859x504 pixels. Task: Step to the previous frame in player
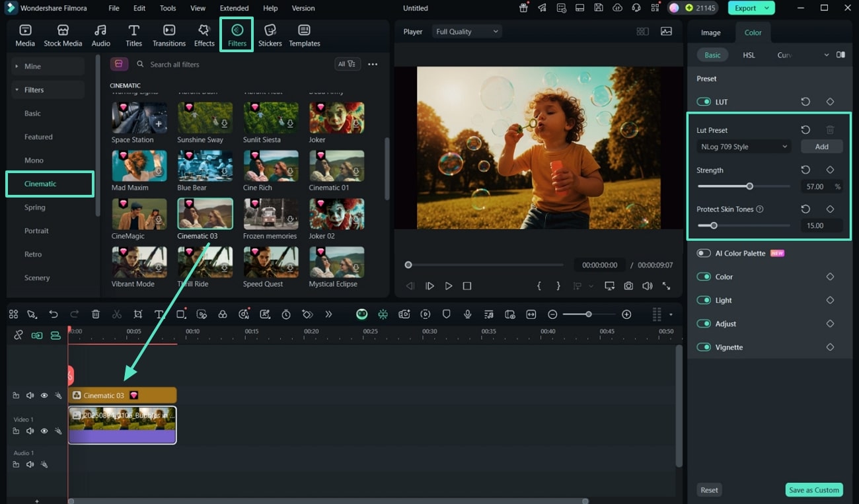tap(410, 286)
